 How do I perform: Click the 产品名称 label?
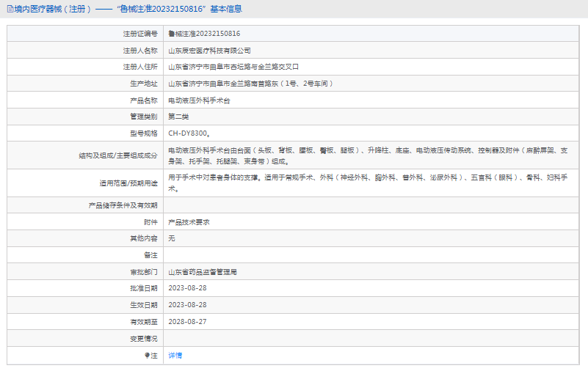tap(144, 100)
